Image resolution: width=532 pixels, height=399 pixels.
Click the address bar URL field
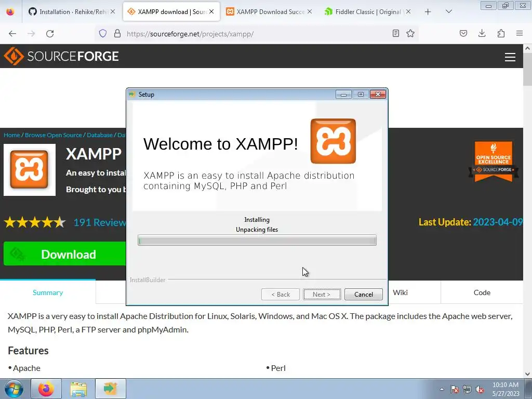[257, 34]
